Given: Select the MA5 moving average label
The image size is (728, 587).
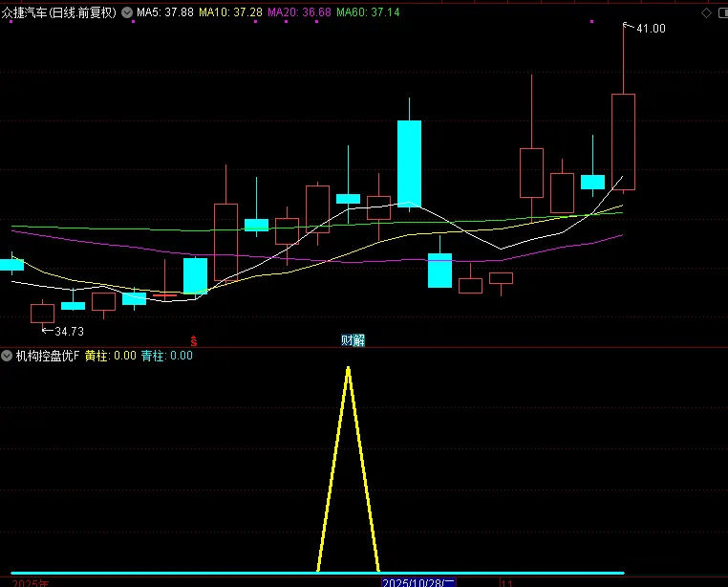Looking at the screenshot, I should (x=165, y=13).
